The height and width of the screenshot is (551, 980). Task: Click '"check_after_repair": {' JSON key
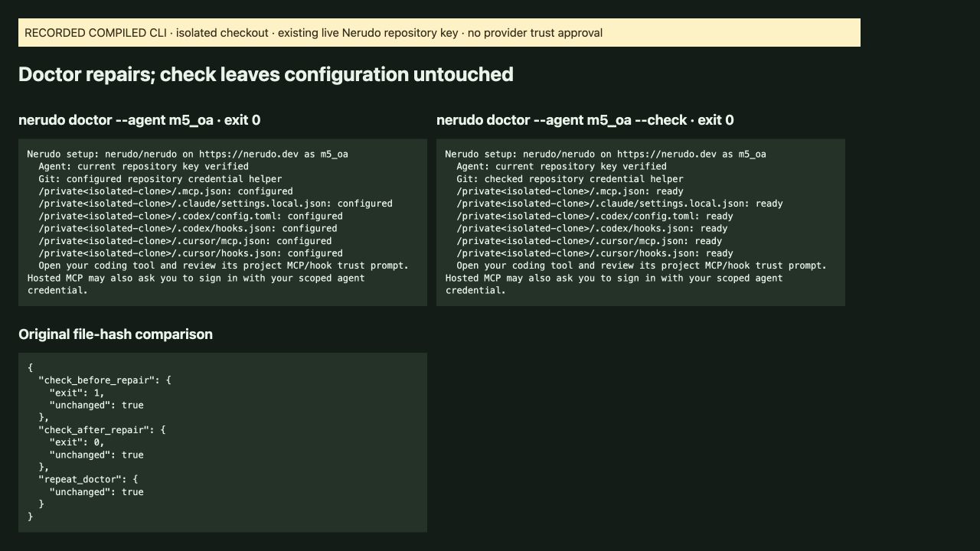coord(102,430)
